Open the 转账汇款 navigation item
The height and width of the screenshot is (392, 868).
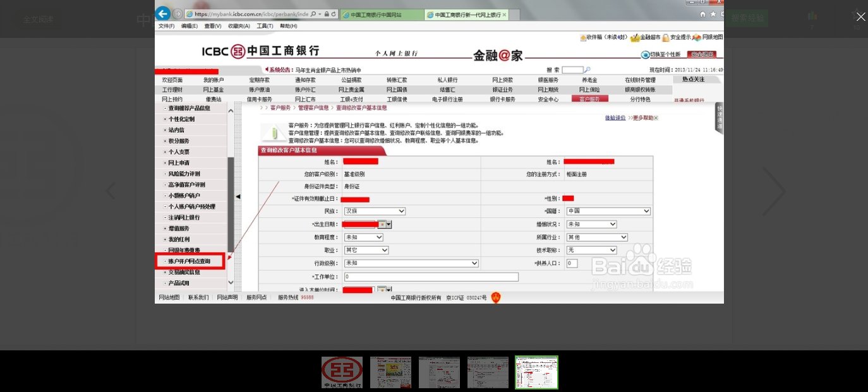click(397, 80)
